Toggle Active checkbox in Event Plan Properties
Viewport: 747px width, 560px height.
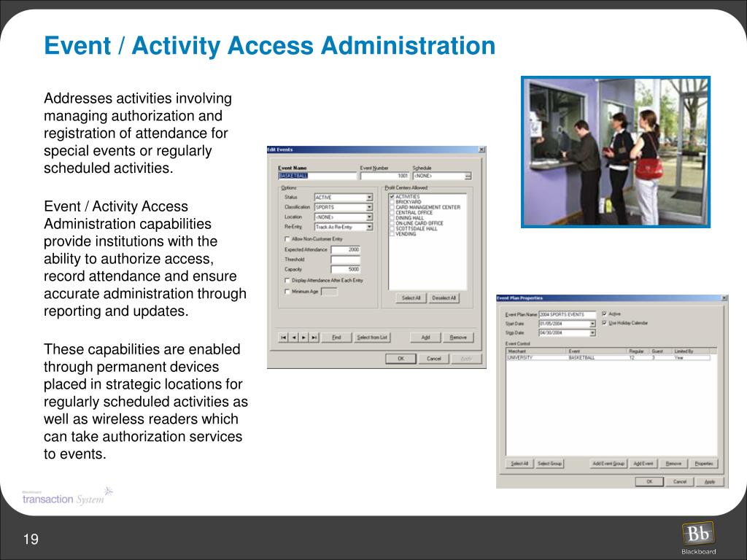pos(604,314)
